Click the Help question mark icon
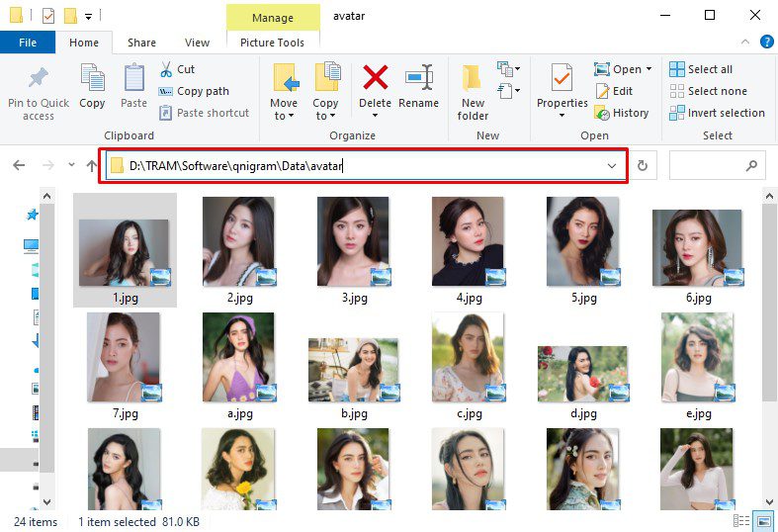The image size is (778, 532). pyautogui.click(x=766, y=43)
